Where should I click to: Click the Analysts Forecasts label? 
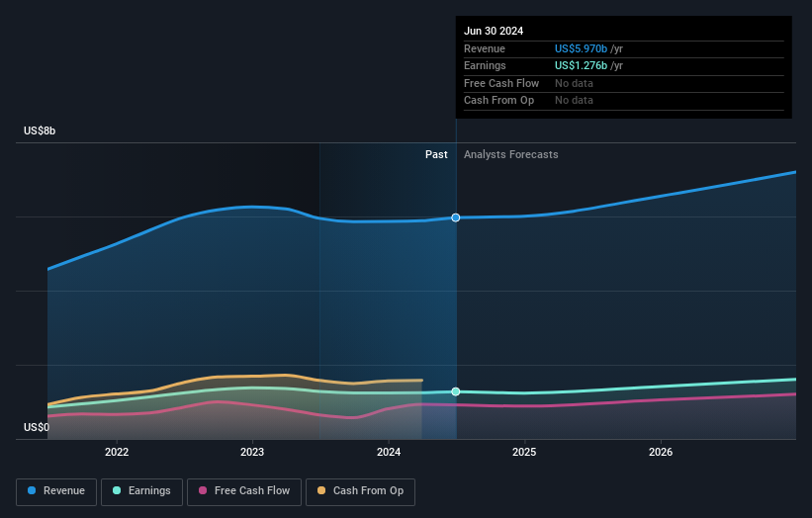(511, 154)
